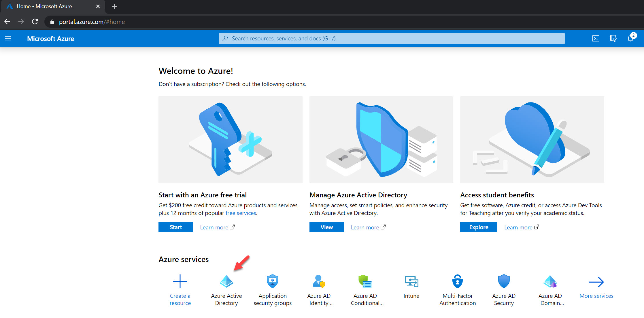
Task: Select the Azure AD Domain icon
Action: point(550,281)
